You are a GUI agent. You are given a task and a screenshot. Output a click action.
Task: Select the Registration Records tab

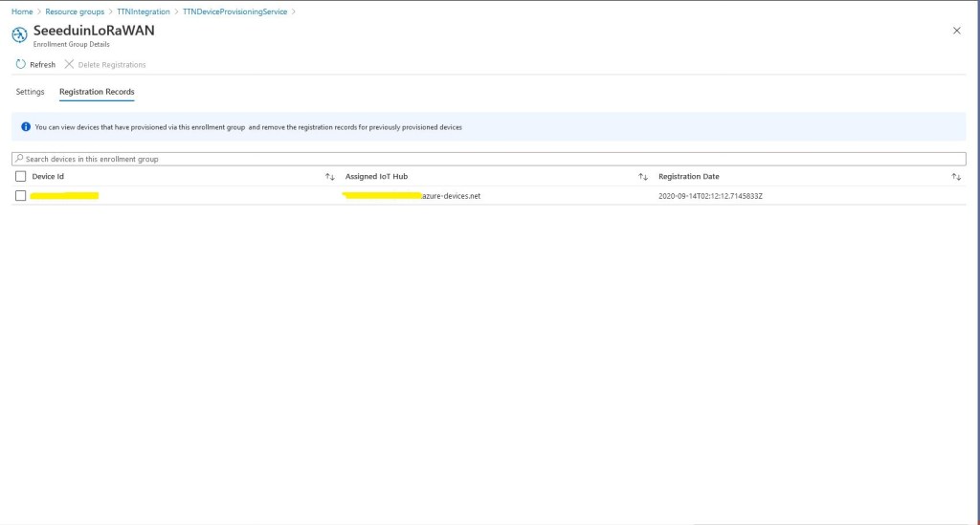point(97,92)
